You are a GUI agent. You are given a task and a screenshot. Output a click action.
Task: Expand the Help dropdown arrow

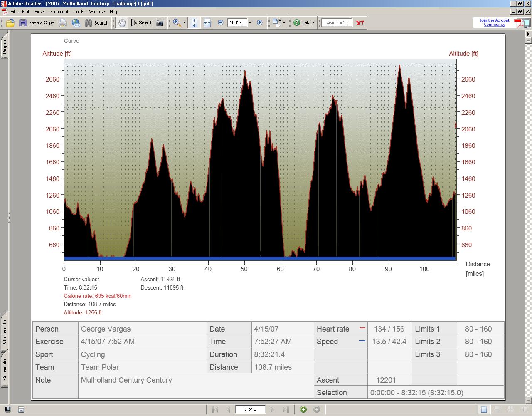[313, 23]
